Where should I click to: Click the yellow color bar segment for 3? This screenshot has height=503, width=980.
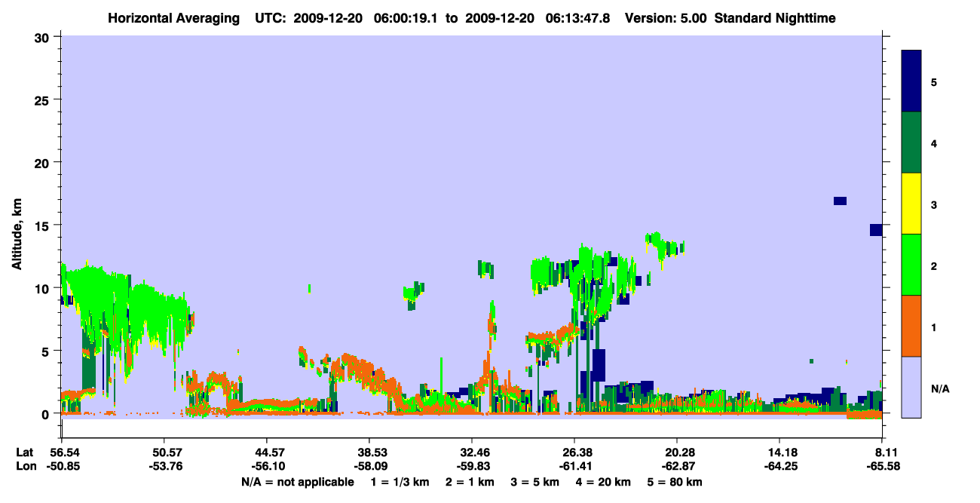coord(911,204)
